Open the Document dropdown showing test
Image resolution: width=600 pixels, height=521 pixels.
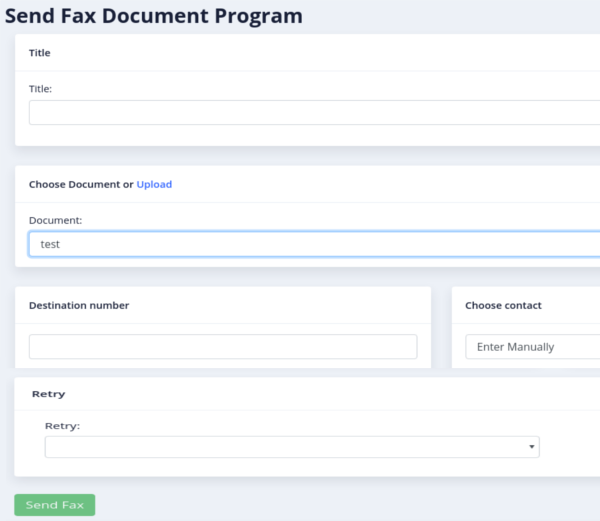[x=315, y=244]
